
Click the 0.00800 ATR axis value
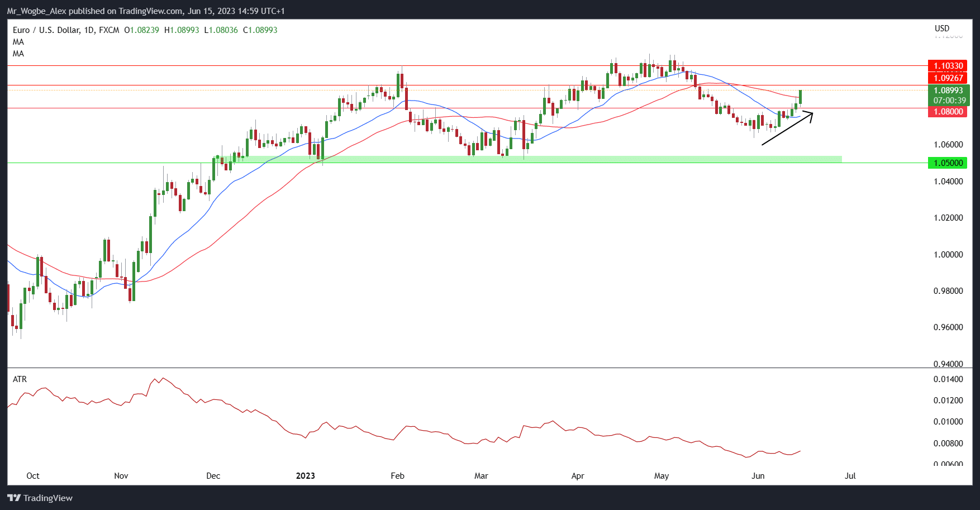(948, 444)
